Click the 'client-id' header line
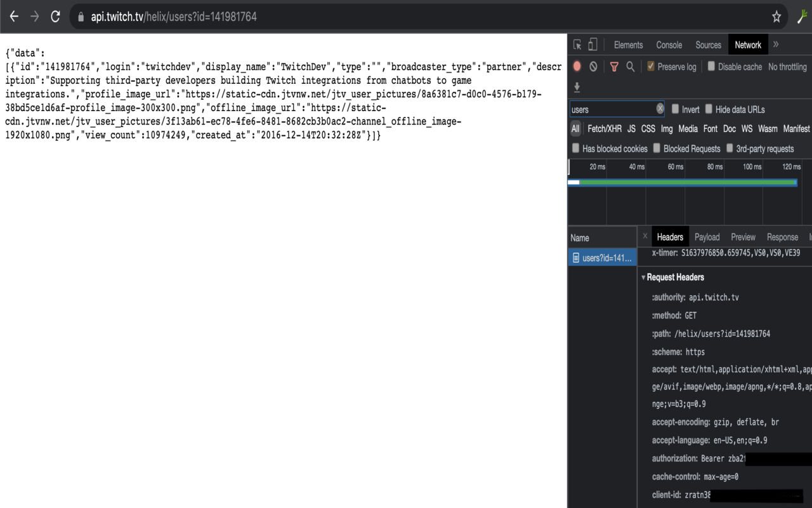Viewport: 812px width, 508px height. click(x=728, y=495)
